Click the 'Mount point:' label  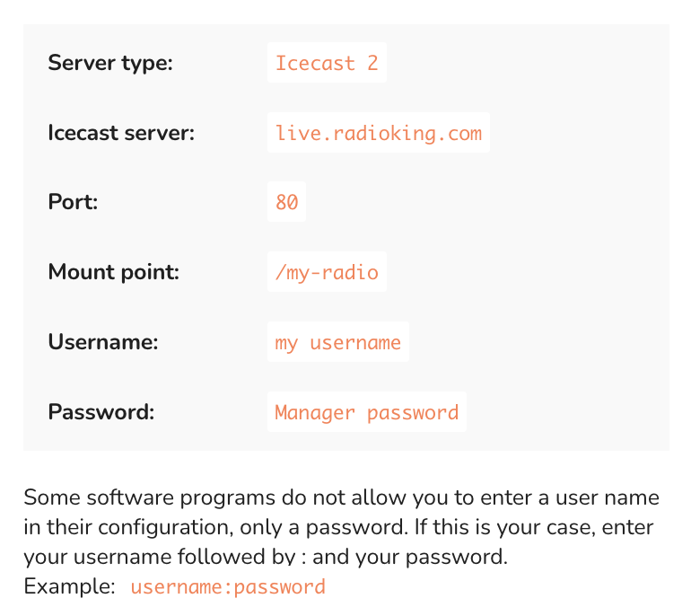point(113,272)
